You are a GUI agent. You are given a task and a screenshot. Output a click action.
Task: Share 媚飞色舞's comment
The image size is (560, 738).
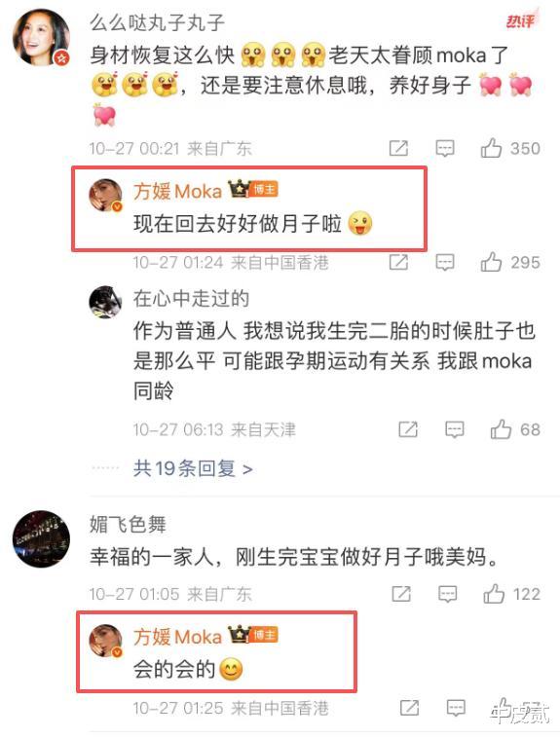click(x=401, y=594)
